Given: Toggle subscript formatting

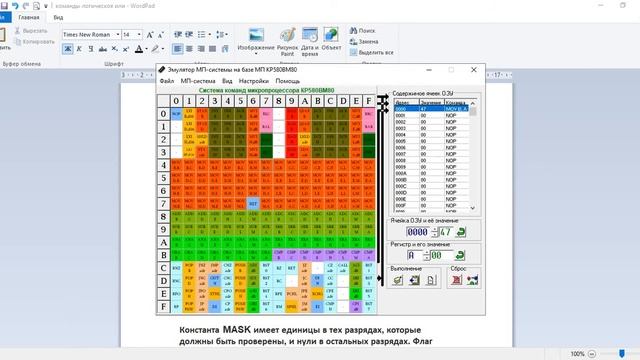Looking at the screenshot, I should [114, 49].
